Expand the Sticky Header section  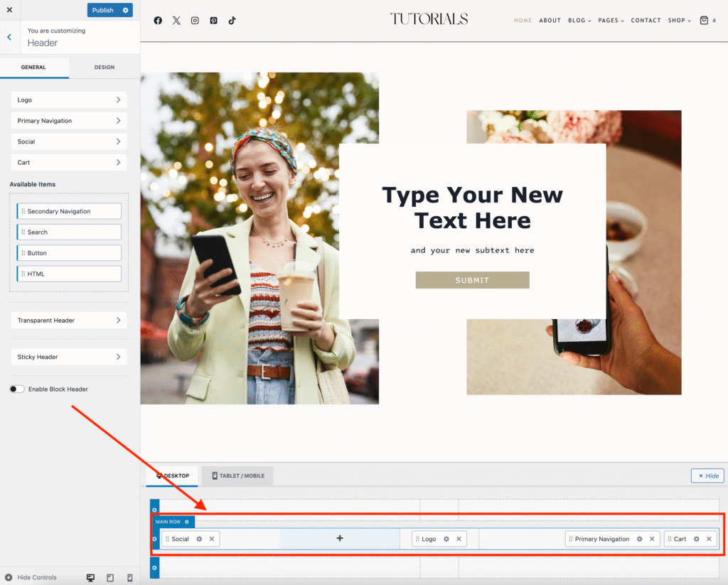tap(68, 357)
